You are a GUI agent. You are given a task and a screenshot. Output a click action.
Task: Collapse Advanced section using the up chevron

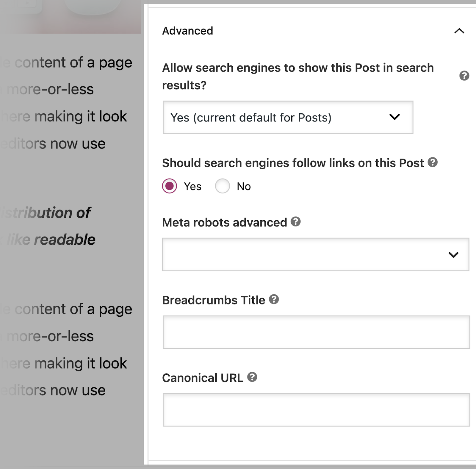click(459, 31)
